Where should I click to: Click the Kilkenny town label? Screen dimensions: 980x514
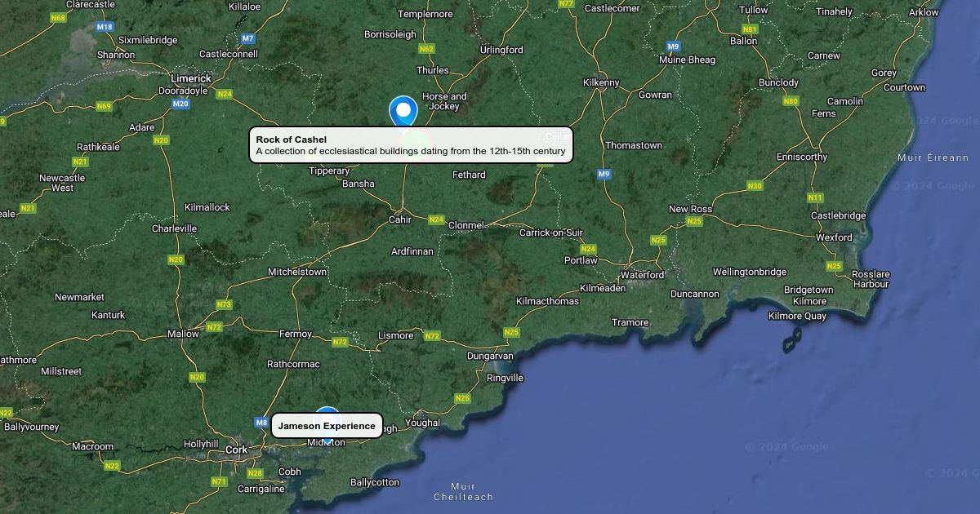601,82
